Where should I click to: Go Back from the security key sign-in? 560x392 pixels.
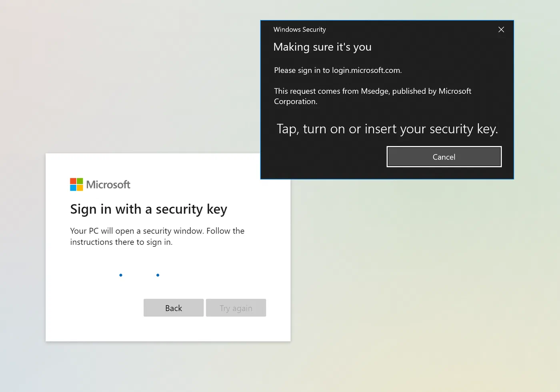point(174,308)
